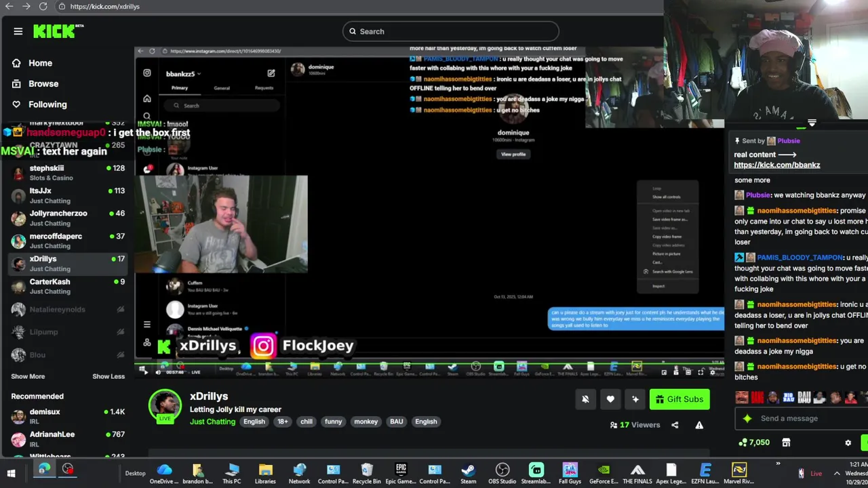This screenshot has width=868, height=488.
Task: Open chat settings gear
Action: point(848,443)
